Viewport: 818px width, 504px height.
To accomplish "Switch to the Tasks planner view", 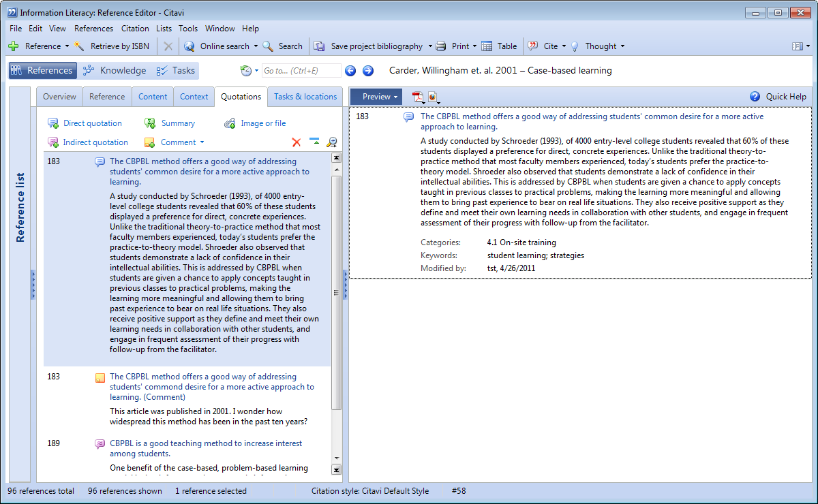I will (175, 71).
